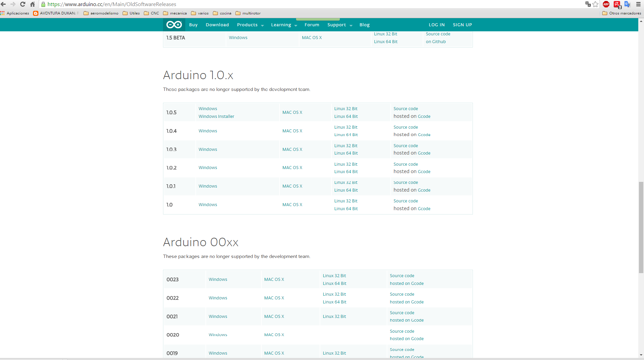644x360 pixels.
Task: Click the vertical scrollbar thumb
Action: 641,227
